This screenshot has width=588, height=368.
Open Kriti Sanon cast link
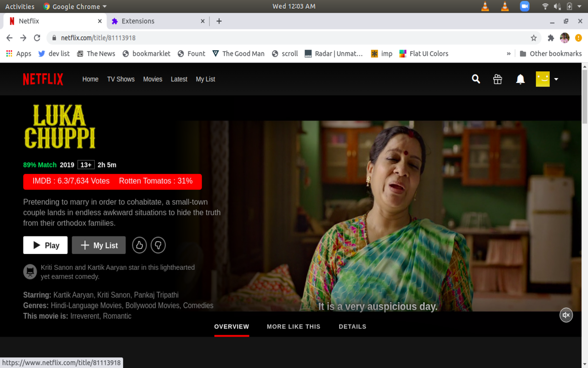coord(114,295)
